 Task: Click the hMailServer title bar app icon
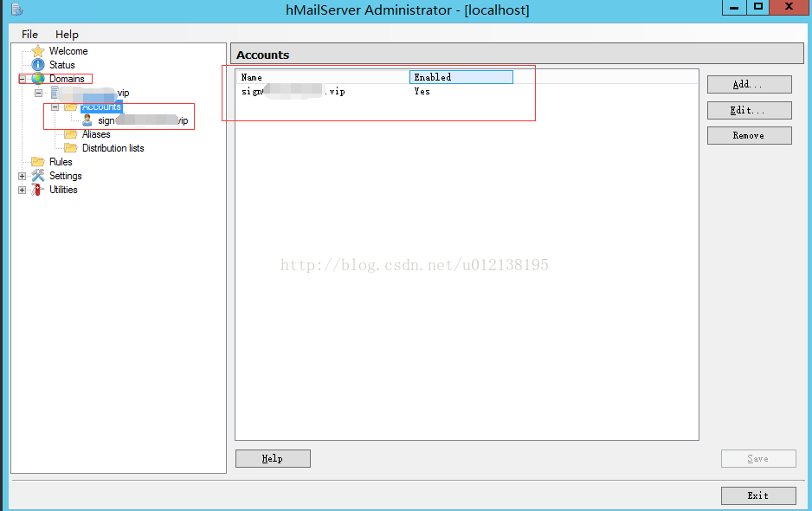pos(17,9)
